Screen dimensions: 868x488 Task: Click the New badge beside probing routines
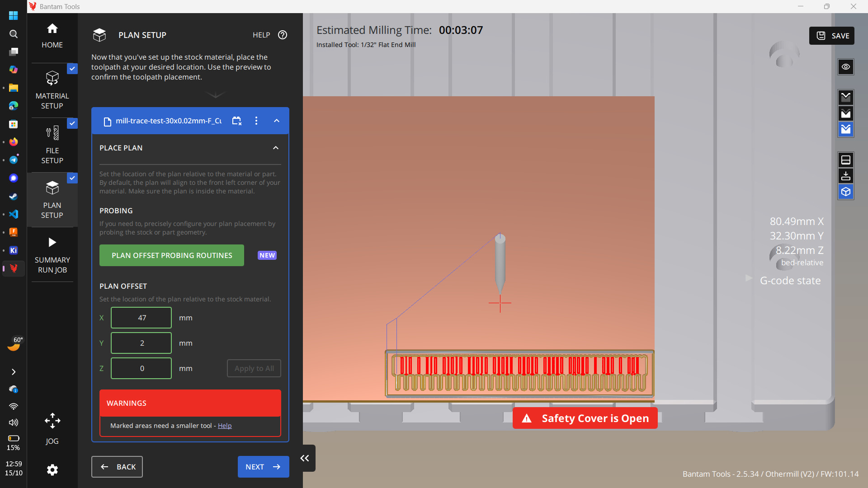pos(267,255)
